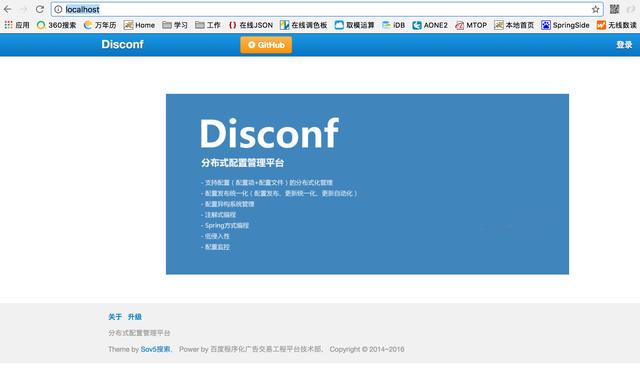Reload the page with the refresh icon
Image resolution: width=640 pixels, height=373 pixels.
(x=40, y=9)
